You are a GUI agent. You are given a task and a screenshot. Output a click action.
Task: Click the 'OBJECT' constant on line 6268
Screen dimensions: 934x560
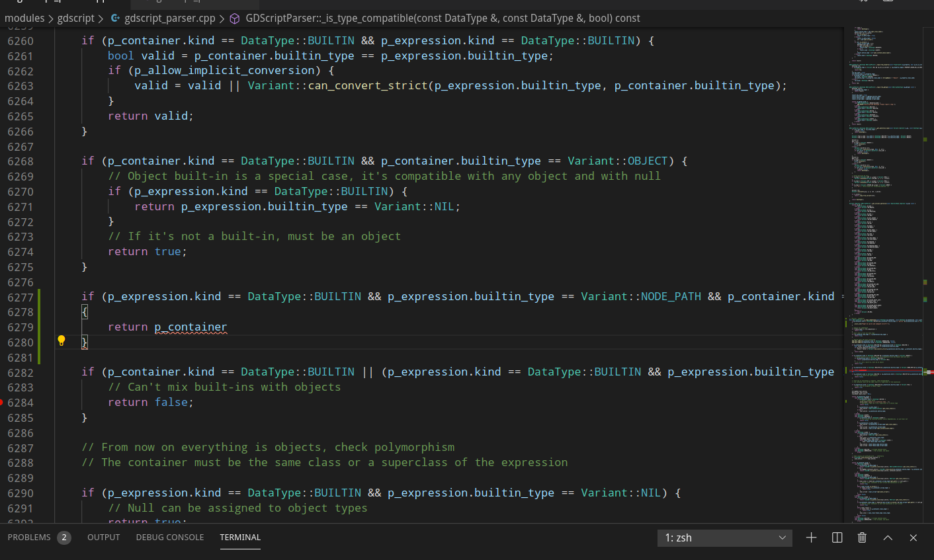pyautogui.click(x=648, y=161)
